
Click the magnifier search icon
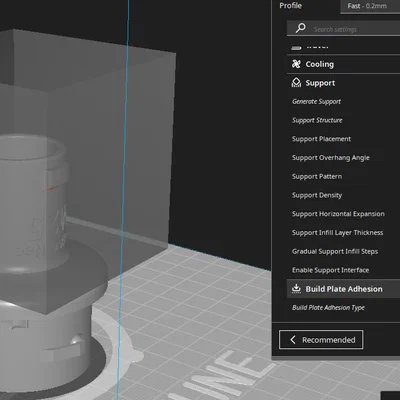tap(300, 28)
